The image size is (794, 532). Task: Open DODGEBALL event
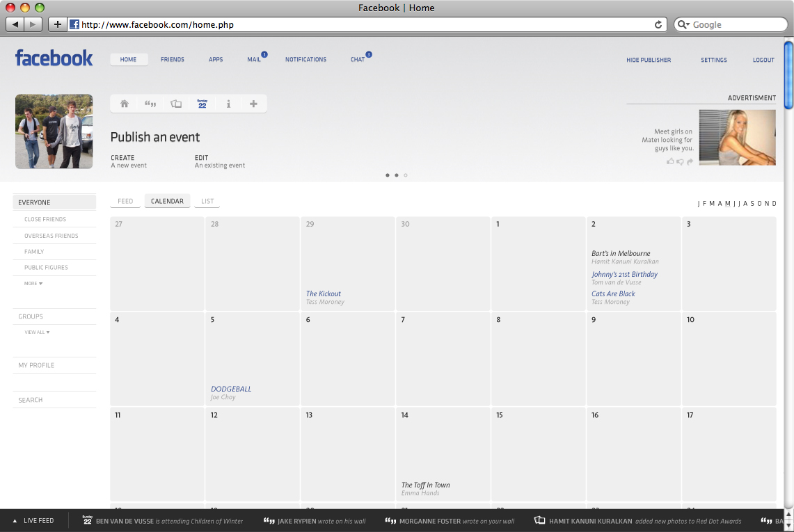click(x=231, y=389)
